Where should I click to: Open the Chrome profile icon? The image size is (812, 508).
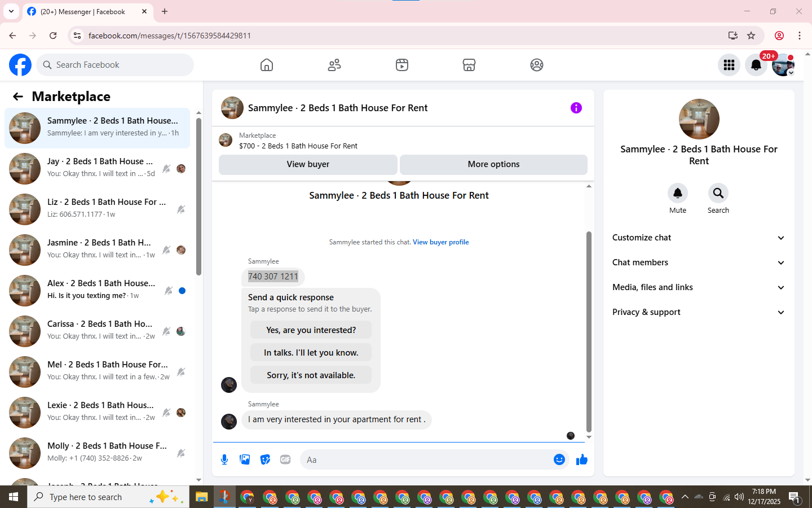[779, 36]
